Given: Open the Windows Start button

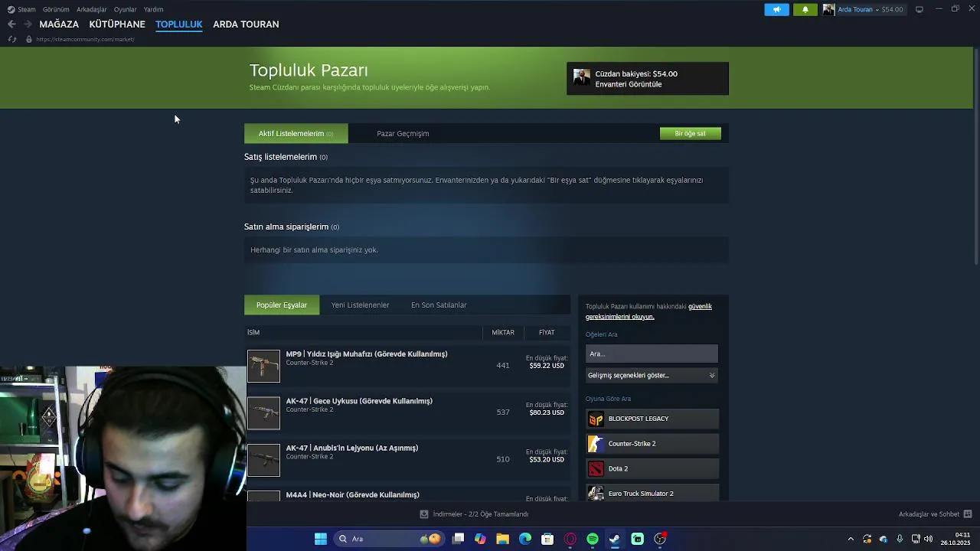Looking at the screenshot, I should pyautogui.click(x=321, y=539).
